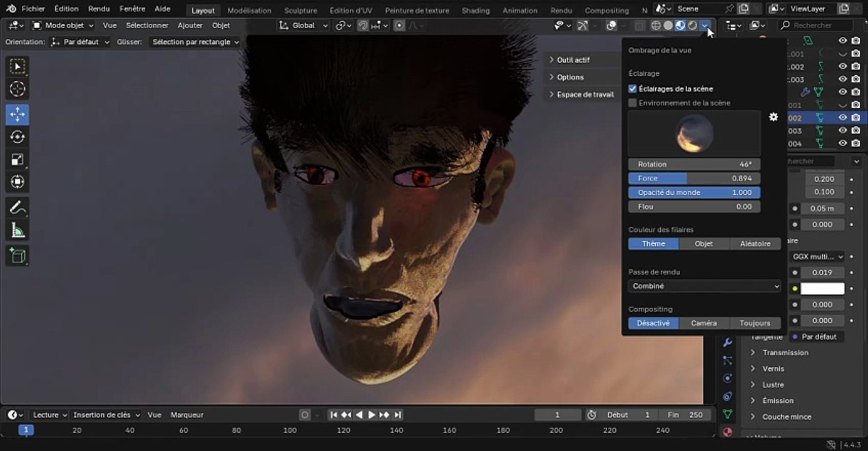Set compositing to Toujours
This screenshot has height=451, width=868.
point(755,323)
